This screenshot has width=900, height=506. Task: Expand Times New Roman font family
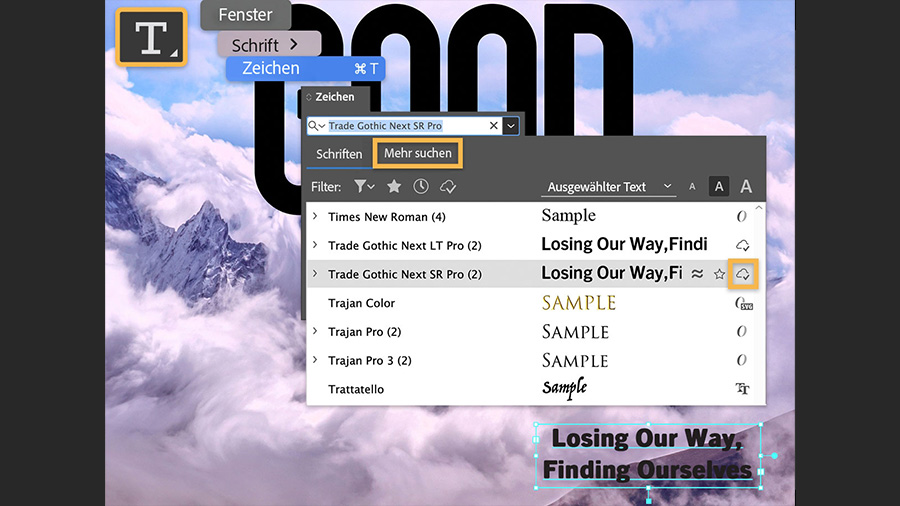click(x=315, y=216)
